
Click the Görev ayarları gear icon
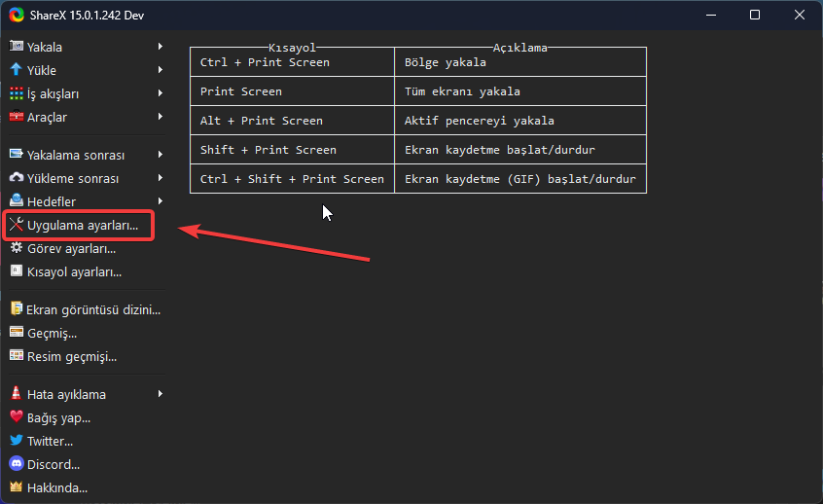16,248
